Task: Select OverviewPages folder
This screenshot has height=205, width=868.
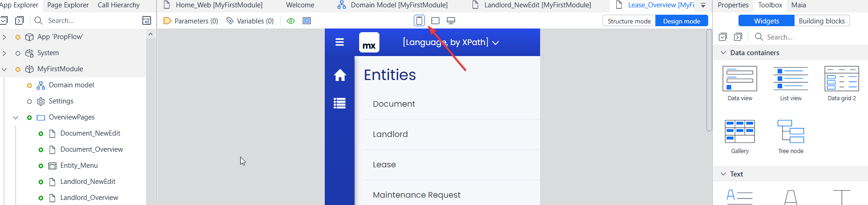Action: click(x=72, y=117)
